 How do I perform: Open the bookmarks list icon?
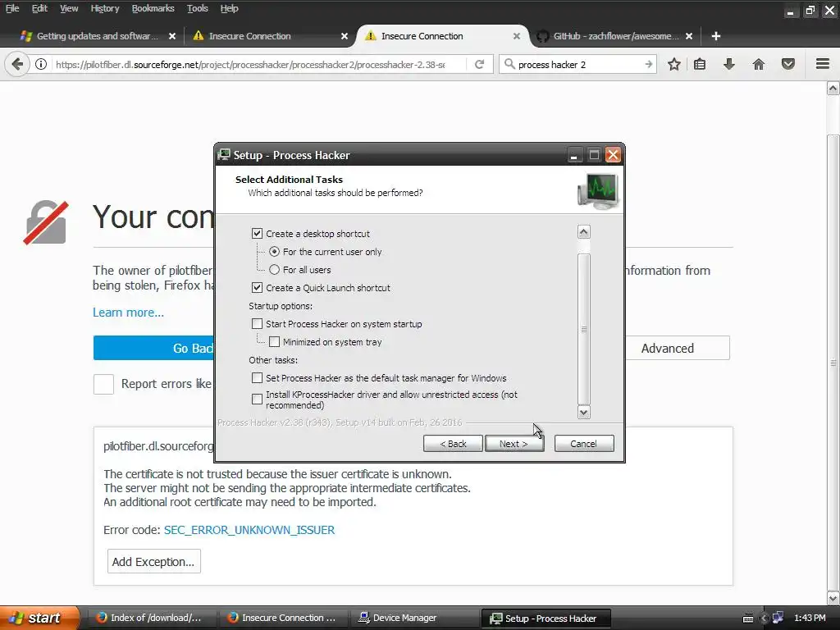(700, 64)
